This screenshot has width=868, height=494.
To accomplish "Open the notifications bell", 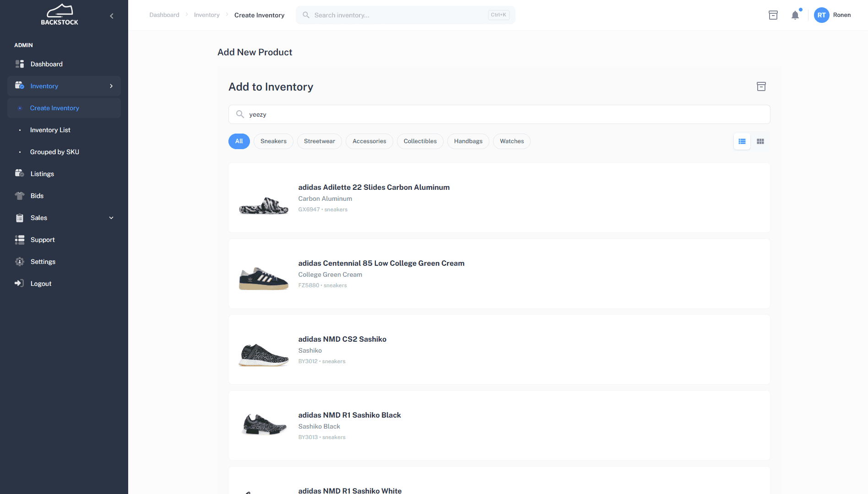I will coord(795,15).
